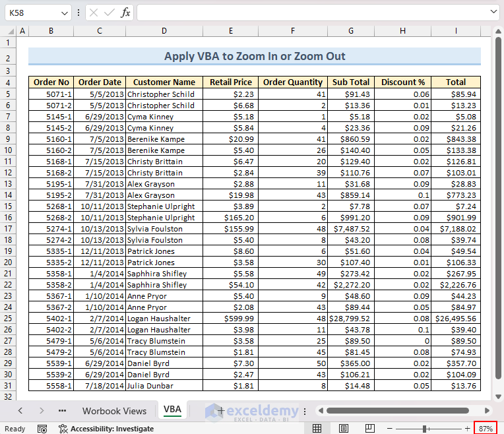The width and height of the screenshot is (504, 434).
Task: Open the macro recording status bar icon
Action: (x=42, y=429)
